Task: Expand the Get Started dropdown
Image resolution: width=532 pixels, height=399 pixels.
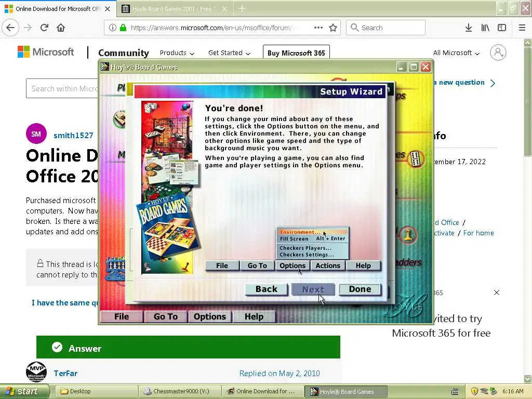Action: point(229,53)
